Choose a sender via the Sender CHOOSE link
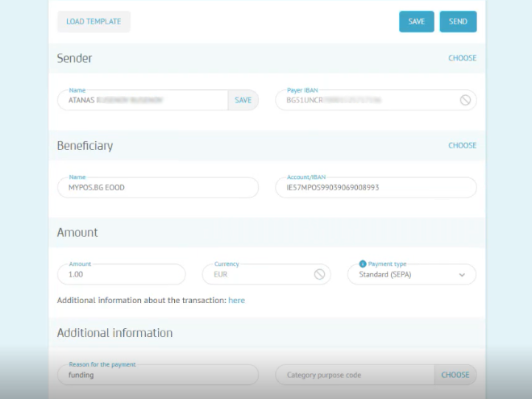Image resolution: width=532 pixels, height=399 pixels. click(x=462, y=58)
